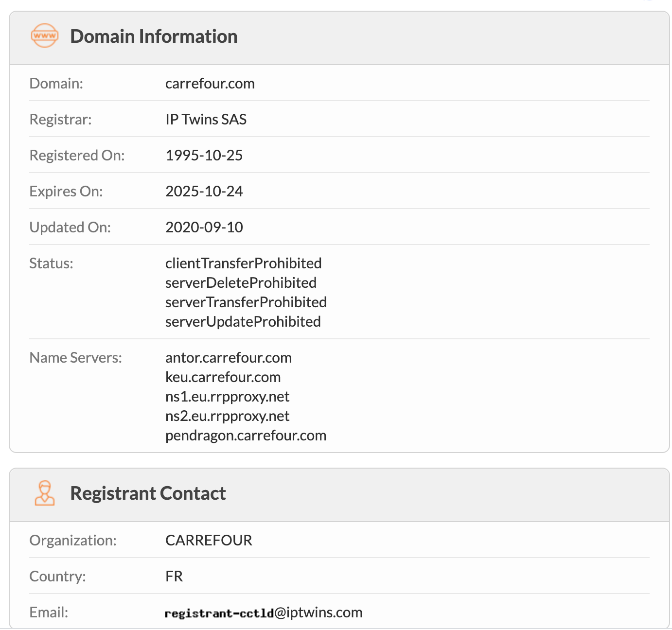
Task: Select country value FR
Action: [x=174, y=577]
